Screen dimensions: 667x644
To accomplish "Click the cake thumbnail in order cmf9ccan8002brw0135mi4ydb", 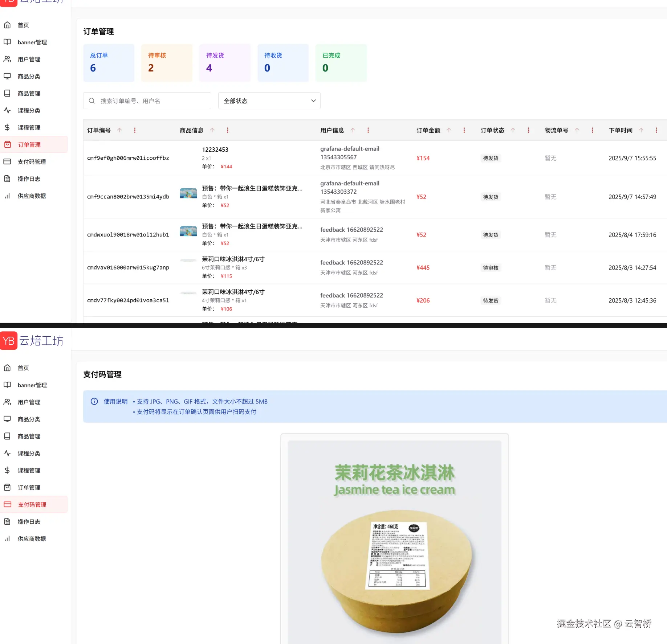I will coord(188,193).
